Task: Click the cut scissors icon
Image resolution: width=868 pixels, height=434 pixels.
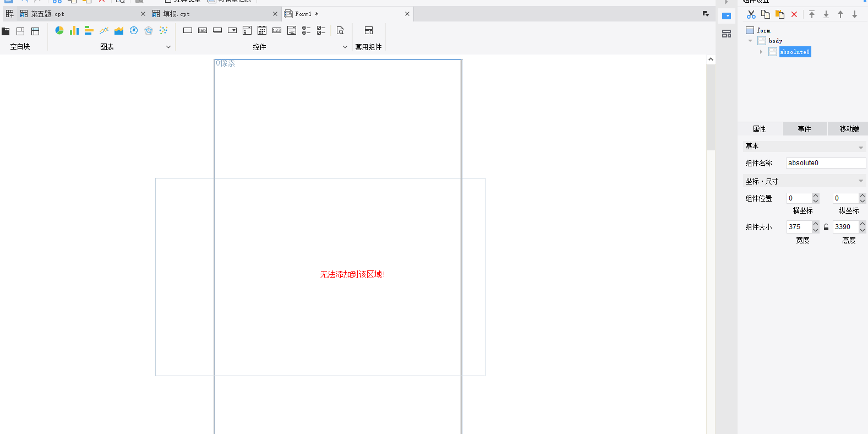Action: click(x=751, y=14)
